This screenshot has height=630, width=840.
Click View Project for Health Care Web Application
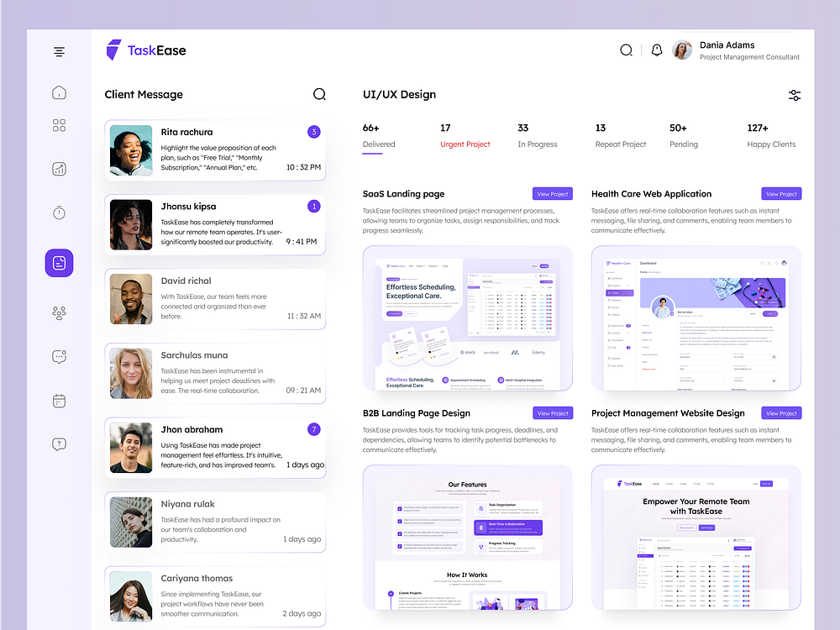pos(781,193)
